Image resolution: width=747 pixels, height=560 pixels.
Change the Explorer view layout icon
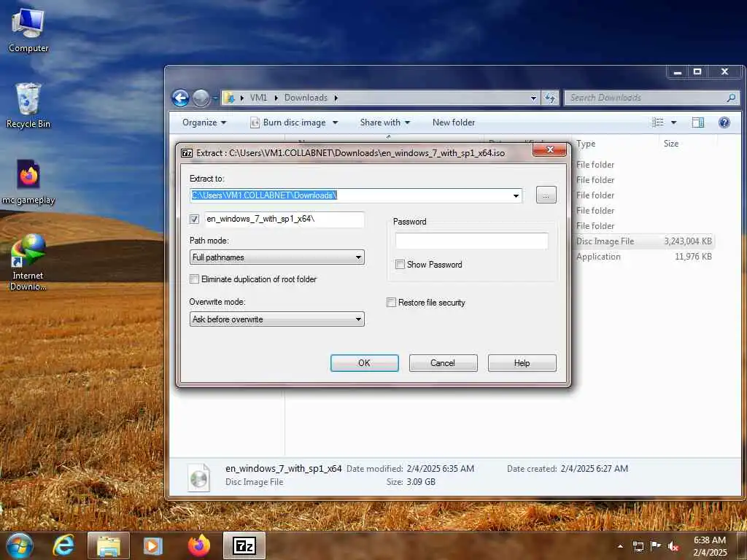coord(658,122)
